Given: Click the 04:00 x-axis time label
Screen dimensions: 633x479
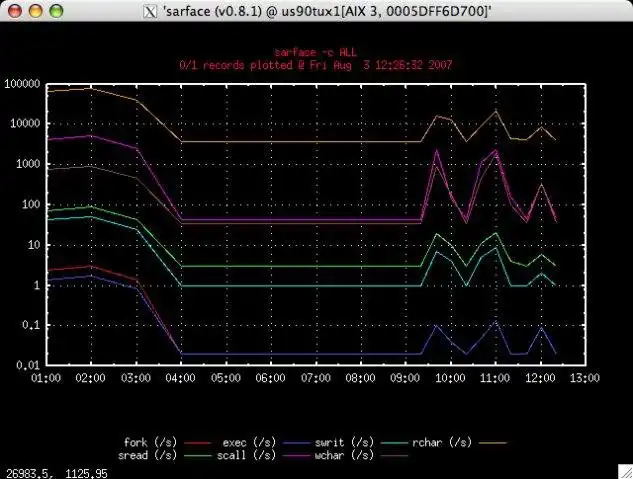Looking at the screenshot, I should click(x=180, y=378).
